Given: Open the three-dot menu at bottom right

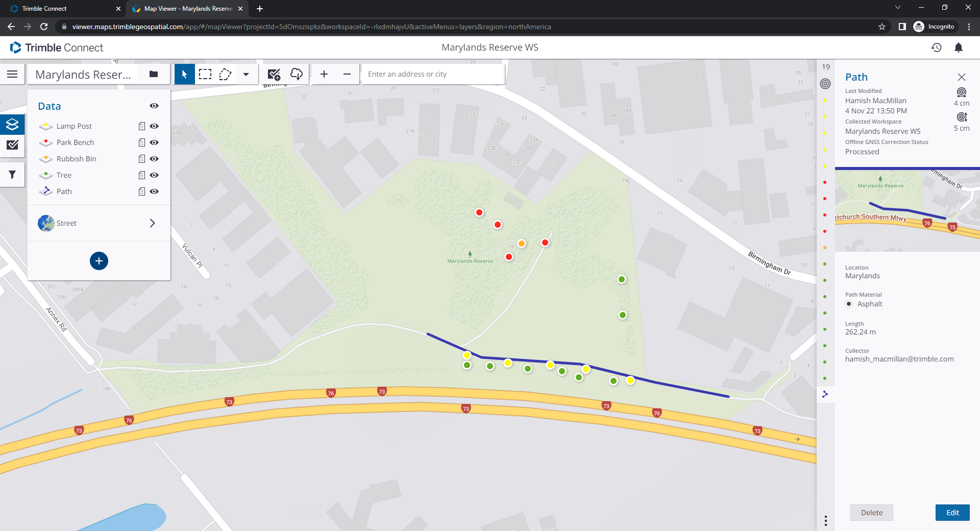Looking at the screenshot, I should pos(826,521).
